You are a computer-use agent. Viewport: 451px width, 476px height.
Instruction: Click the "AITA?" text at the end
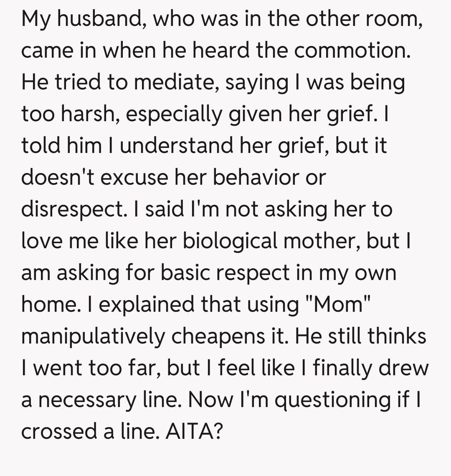[x=193, y=431]
